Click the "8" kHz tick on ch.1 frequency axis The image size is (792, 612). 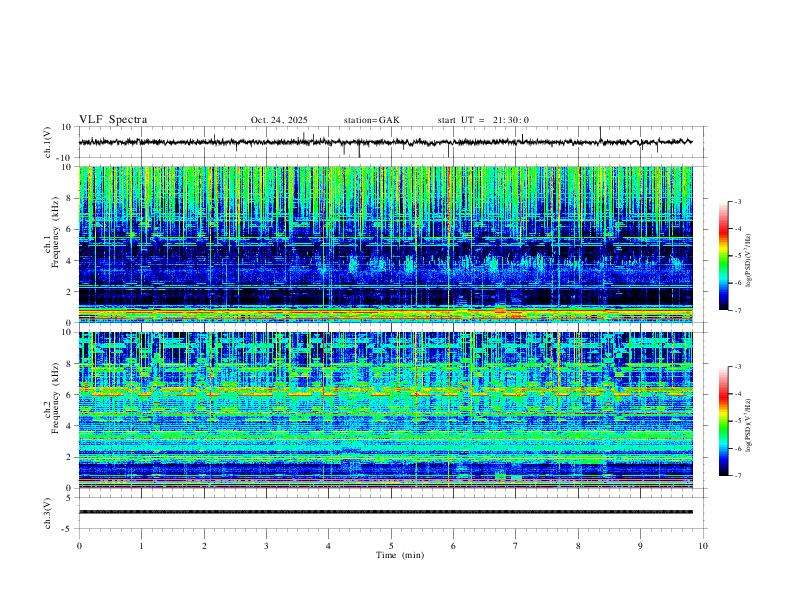point(70,198)
